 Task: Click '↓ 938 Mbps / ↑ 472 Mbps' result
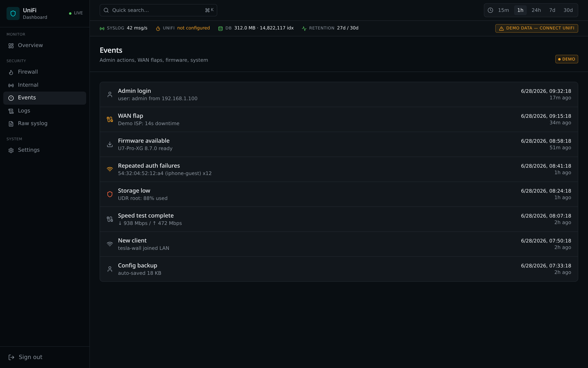(x=150, y=223)
